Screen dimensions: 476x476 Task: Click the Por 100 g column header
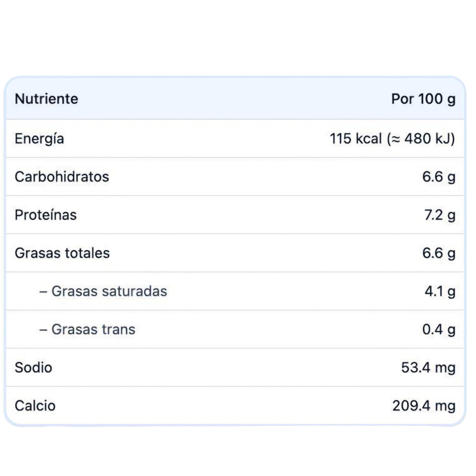click(x=423, y=99)
